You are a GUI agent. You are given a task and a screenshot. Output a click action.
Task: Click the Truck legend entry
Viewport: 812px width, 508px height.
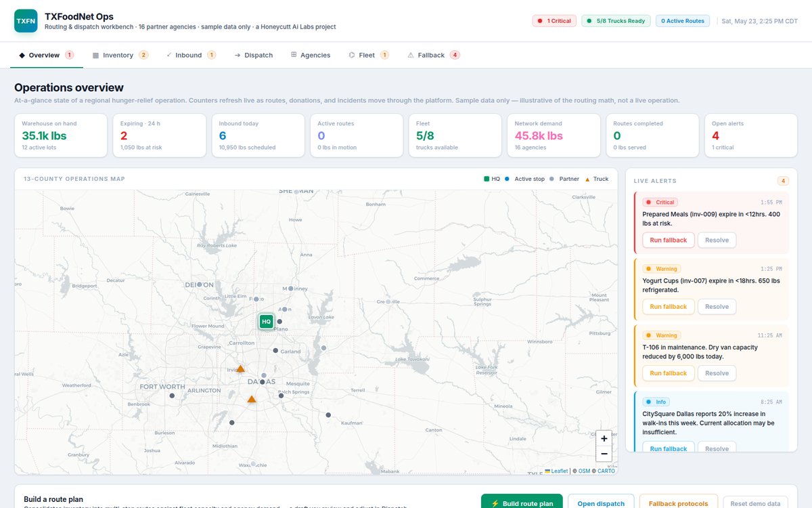point(596,179)
